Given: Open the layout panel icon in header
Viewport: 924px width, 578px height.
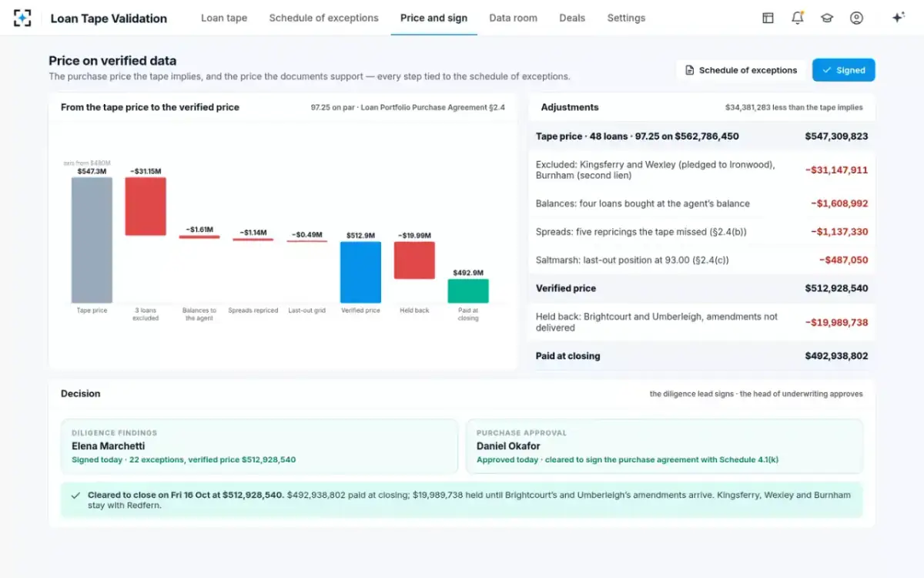Looking at the screenshot, I should pos(768,18).
